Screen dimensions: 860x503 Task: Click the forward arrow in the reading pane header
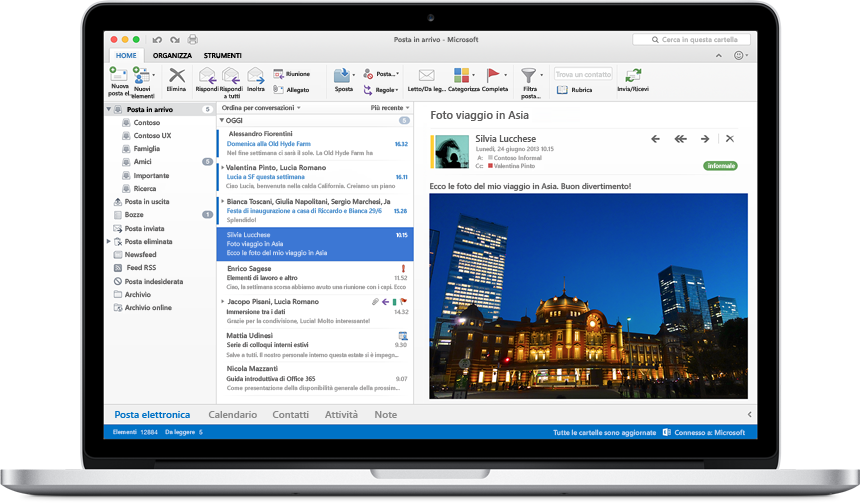click(705, 139)
